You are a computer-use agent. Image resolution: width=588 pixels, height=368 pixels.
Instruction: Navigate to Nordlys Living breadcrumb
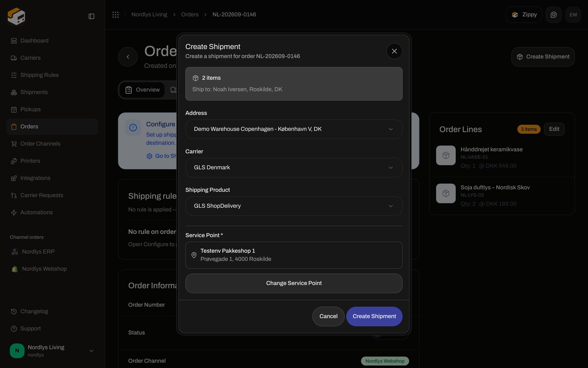pyautogui.click(x=149, y=15)
